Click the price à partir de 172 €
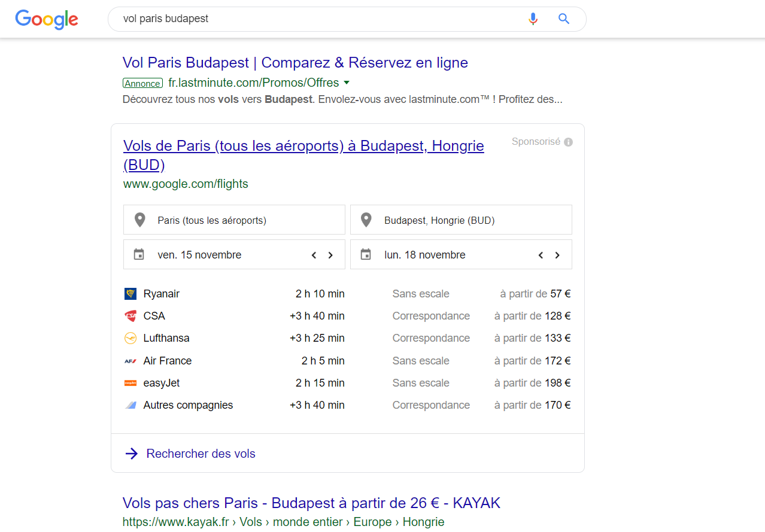This screenshot has width=765, height=532. 533,361
